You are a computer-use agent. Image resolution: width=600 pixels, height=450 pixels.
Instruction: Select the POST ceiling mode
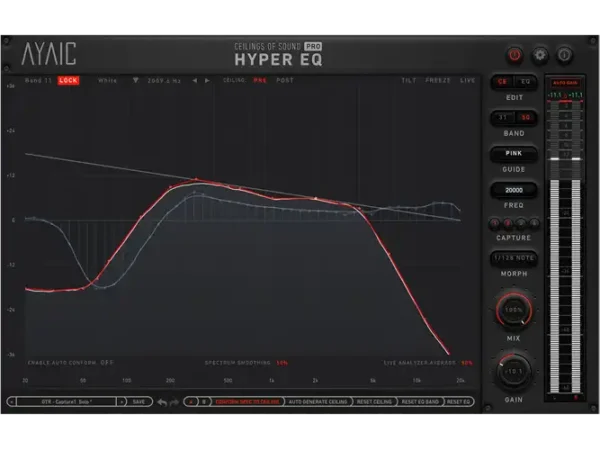[285, 80]
